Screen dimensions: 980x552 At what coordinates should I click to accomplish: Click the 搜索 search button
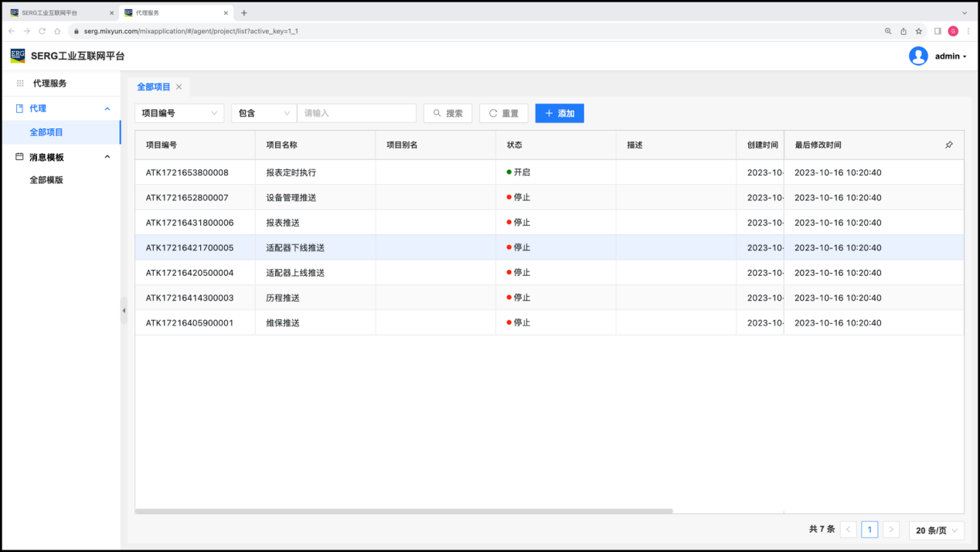(x=447, y=113)
